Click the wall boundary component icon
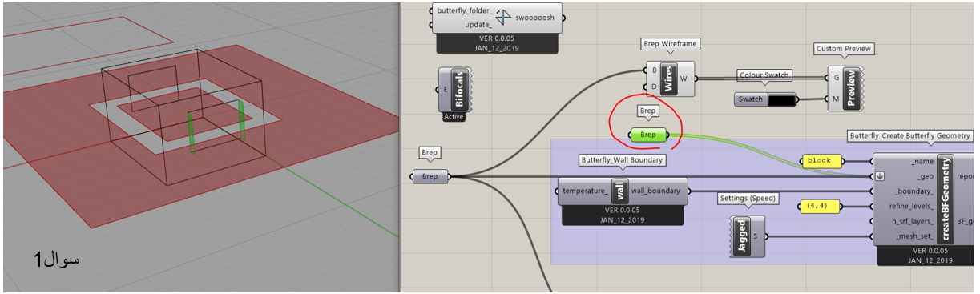The image size is (980, 294). [x=620, y=191]
